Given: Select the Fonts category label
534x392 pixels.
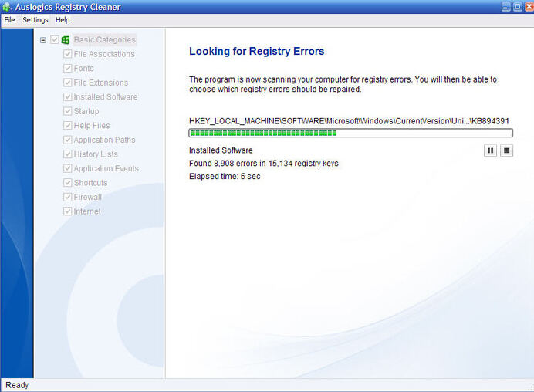Looking at the screenshot, I should click(84, 69).
